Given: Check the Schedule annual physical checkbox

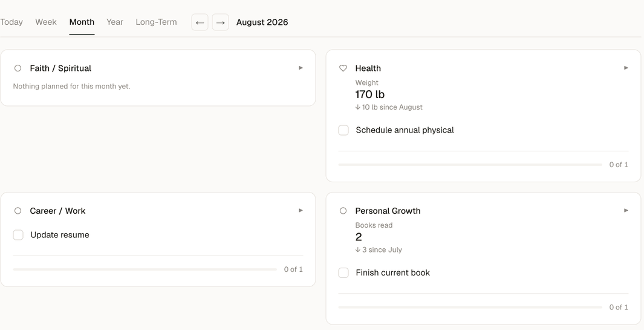Looking at the screenshot, I should [343, 130].
